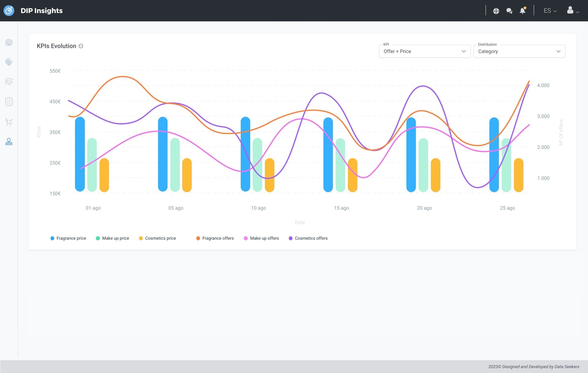Click the 01 ago date axis label
This screenshot has width=588, height=373.
[x=93, y=208]
